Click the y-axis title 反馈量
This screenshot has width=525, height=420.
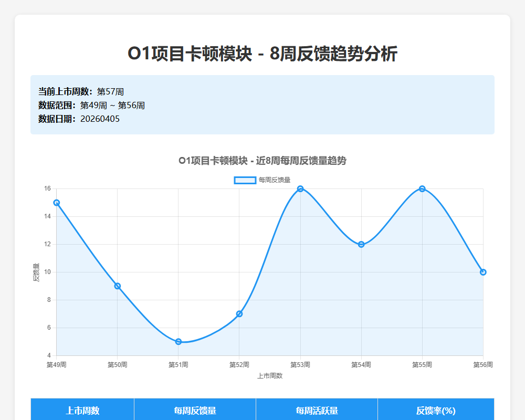[x=36, y=272]
